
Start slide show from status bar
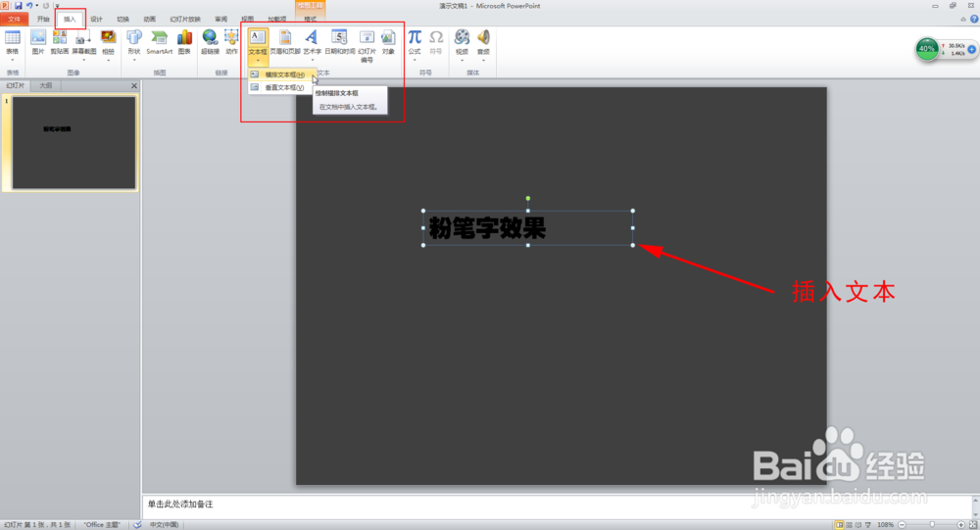click(867, 525)
